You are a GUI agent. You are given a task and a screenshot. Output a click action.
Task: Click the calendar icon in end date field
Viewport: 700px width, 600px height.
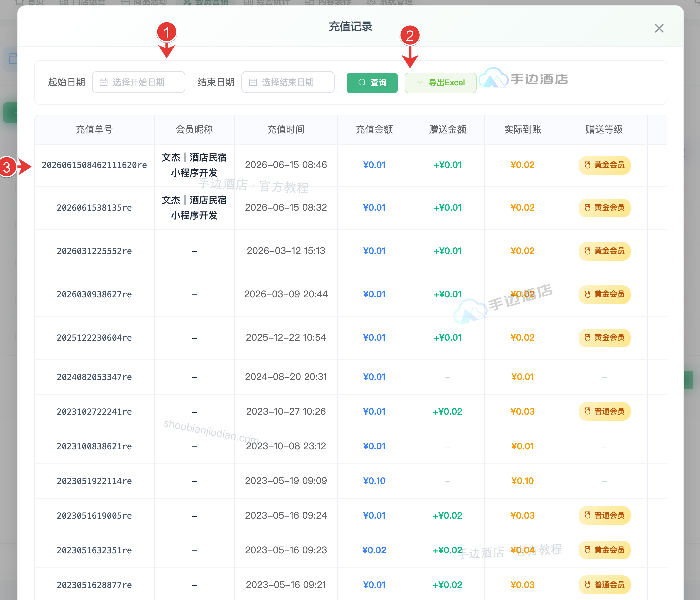tap(253, 82)
